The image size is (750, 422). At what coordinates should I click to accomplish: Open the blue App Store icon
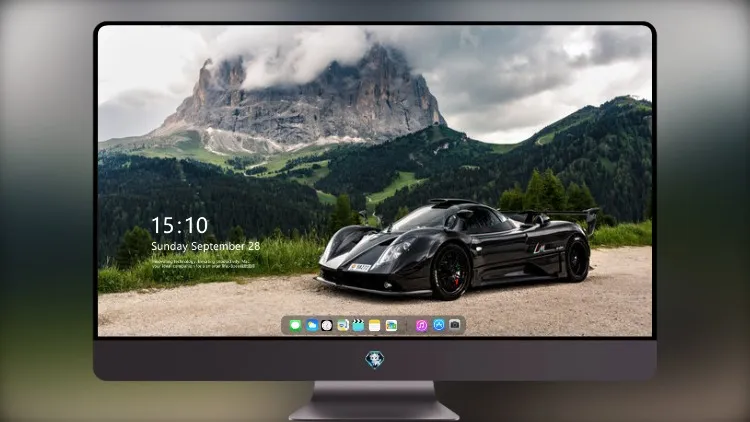coord(439,325)
